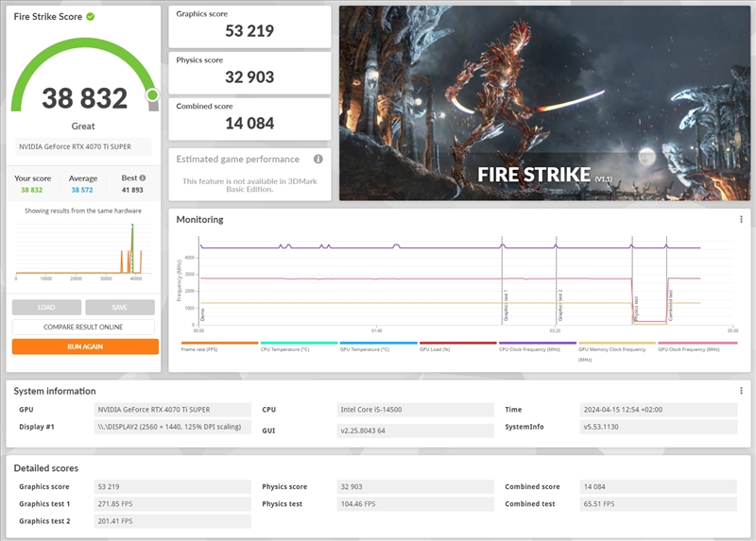Click the Fire Strike artwork thumbnail
Image resolution: width=756 pixels, height=541 pixels.
(545, 103)
